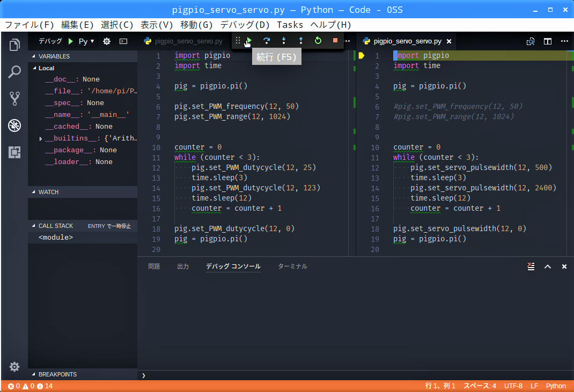Open launch.json with the debug gear icon

(107, 41)
